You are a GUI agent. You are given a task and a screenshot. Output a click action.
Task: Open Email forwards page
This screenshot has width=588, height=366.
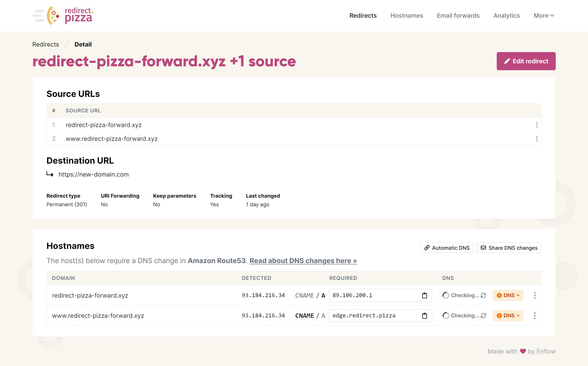point(458,16)
